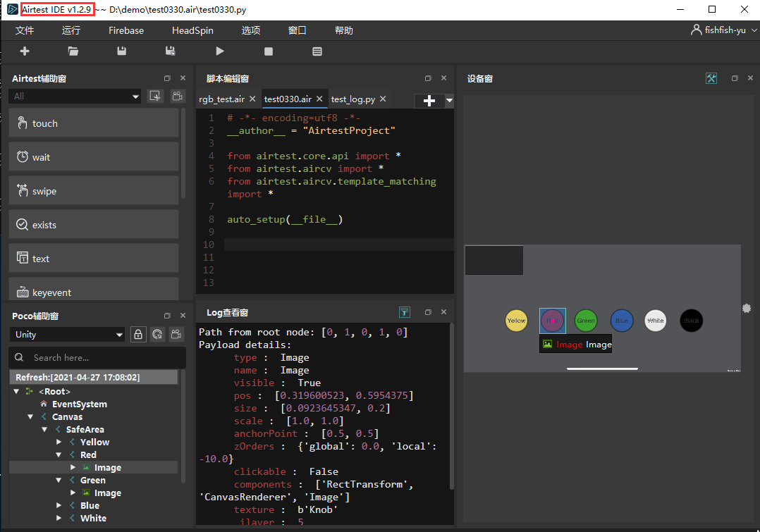This screenshot has height=532, width=760.
Task: Click the record camera icon in Airtest assistant
Action: coord(178,96)
